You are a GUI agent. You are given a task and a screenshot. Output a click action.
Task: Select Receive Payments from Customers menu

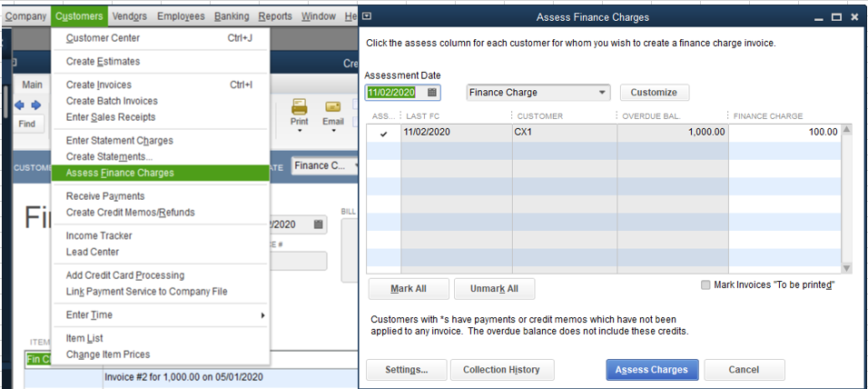pos(105,196)
